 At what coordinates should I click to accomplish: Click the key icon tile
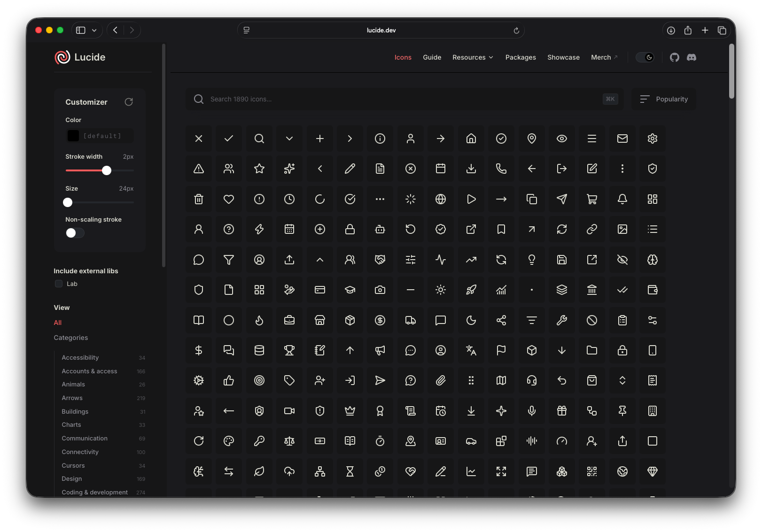(259, 441)
